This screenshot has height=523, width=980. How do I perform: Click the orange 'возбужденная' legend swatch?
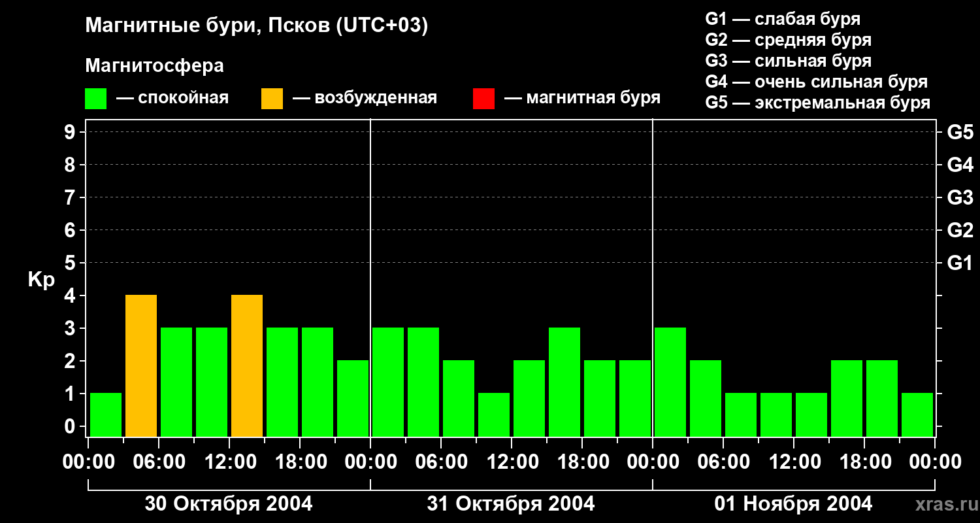tap(272, 99)
